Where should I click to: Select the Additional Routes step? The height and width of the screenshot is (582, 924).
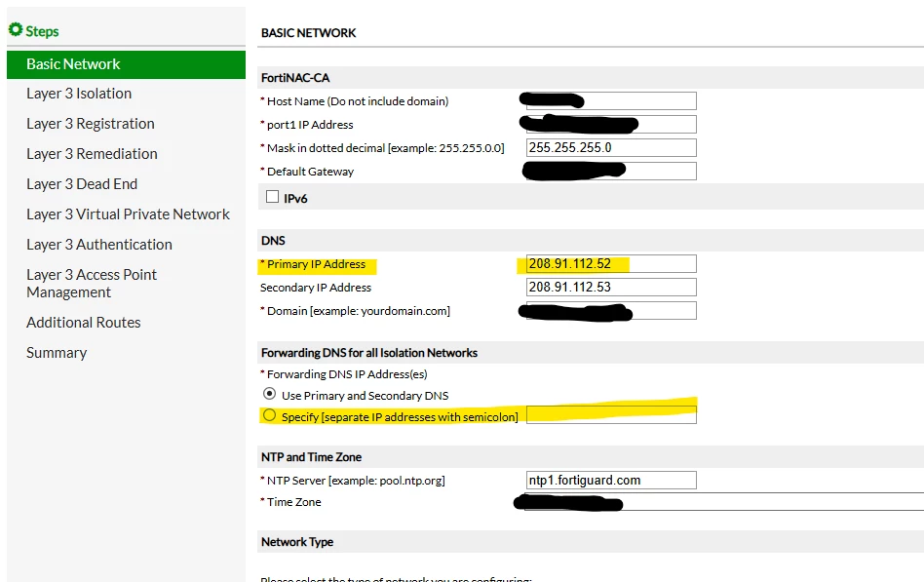pyautogui.click(x=84, y=323)
